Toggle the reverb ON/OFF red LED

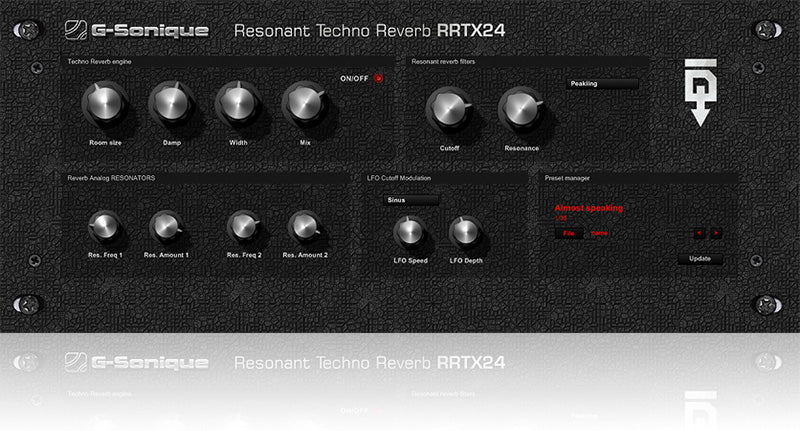[379, 79]
